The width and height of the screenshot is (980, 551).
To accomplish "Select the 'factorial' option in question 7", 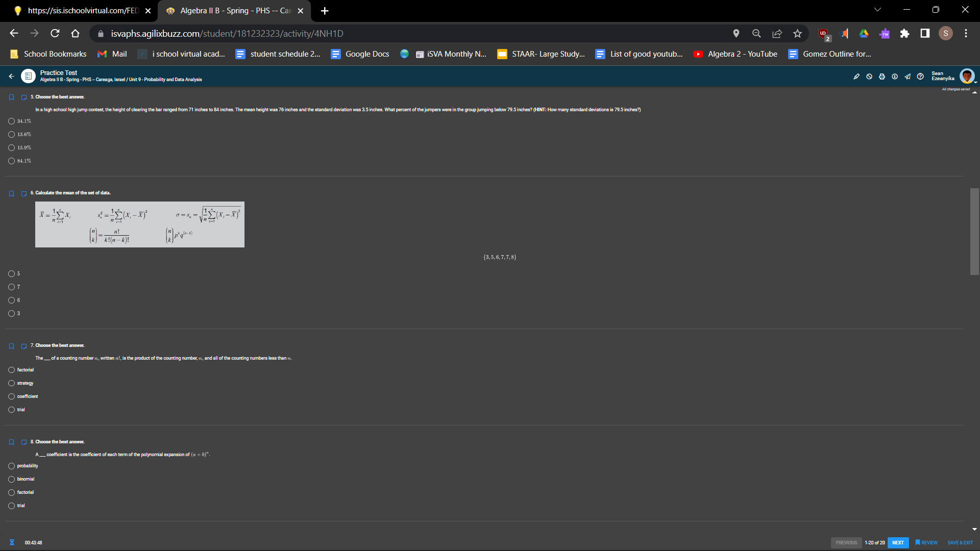I will coord(11,370).
